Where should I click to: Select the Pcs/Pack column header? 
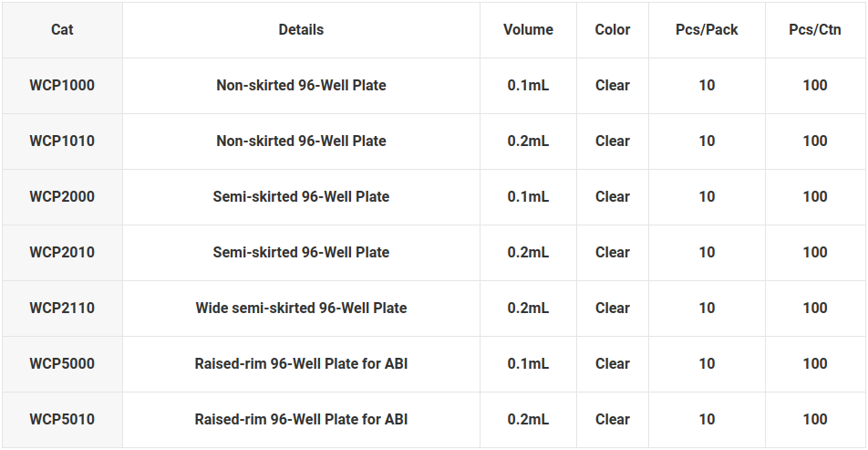point(707,30)
